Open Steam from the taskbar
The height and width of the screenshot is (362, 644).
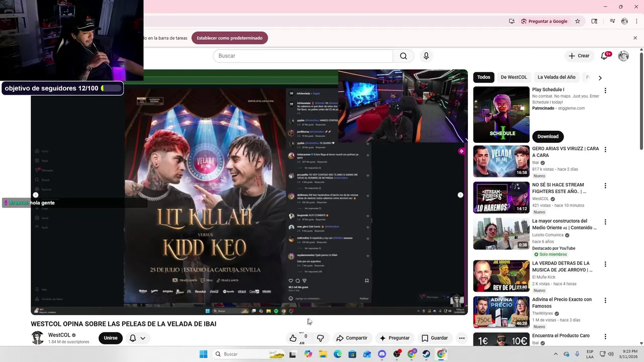coord(426,354)
